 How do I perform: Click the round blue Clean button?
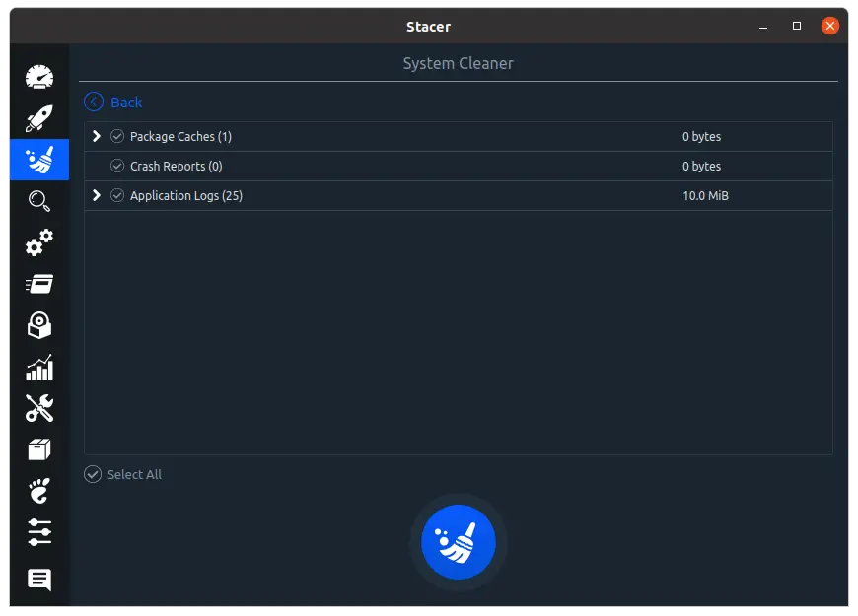[459, 542]
